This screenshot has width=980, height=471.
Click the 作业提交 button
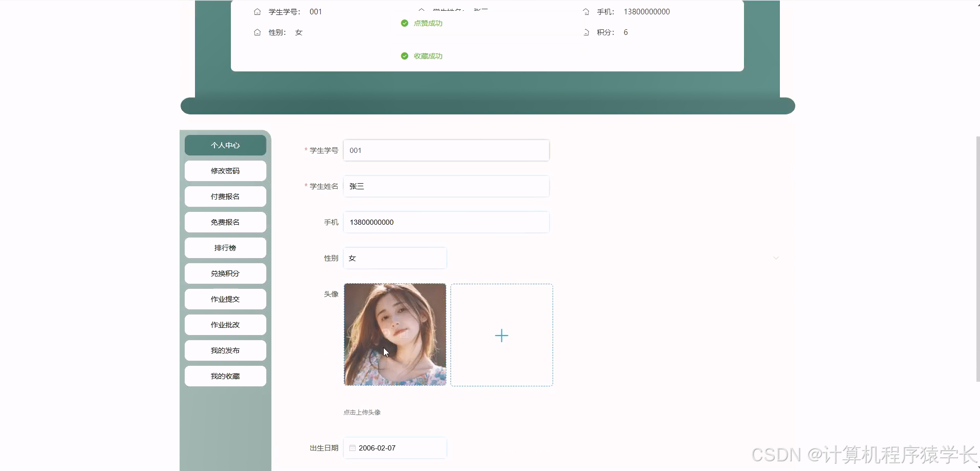click(x=225, y=299)
